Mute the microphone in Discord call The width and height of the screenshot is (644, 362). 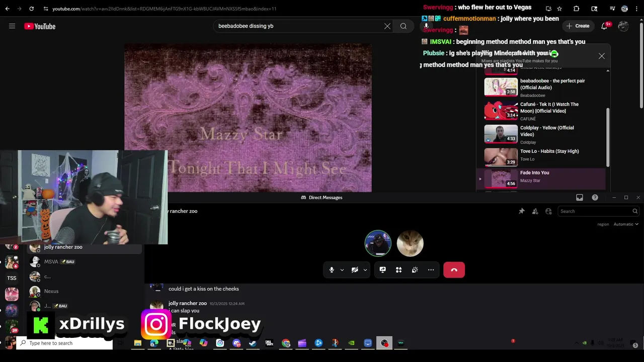pyautogui.click(x=332, y=270)
